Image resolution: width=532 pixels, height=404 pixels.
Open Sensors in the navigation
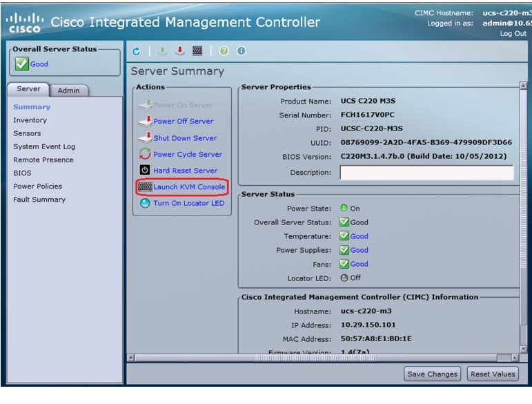[27, 133]
